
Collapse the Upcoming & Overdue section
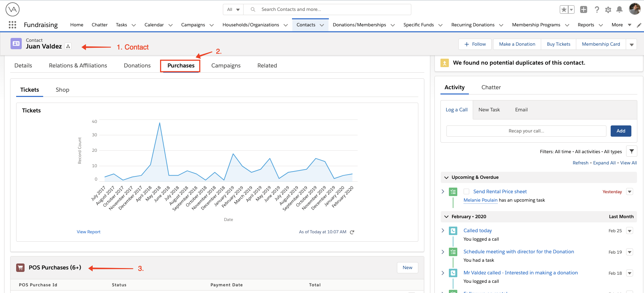446,177
